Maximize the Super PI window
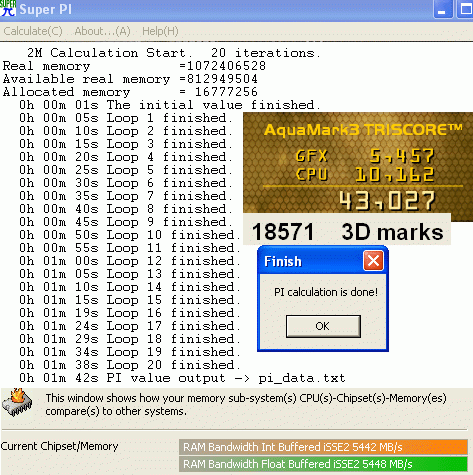Image resolution: width=473 pixels, height=475 pixels. pyautogui.click(x=465, y=9)
